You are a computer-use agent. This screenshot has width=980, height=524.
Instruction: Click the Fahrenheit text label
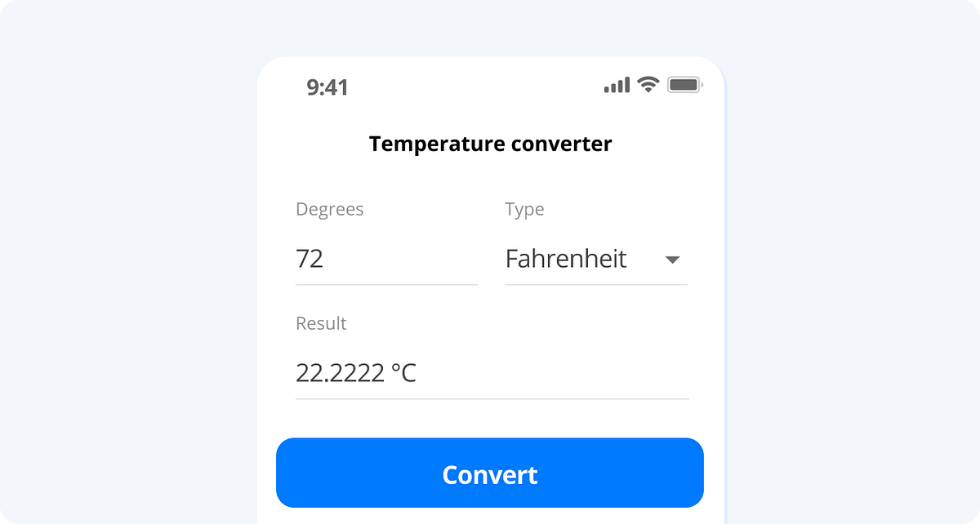pyautogui.click(x=567, y=259)
